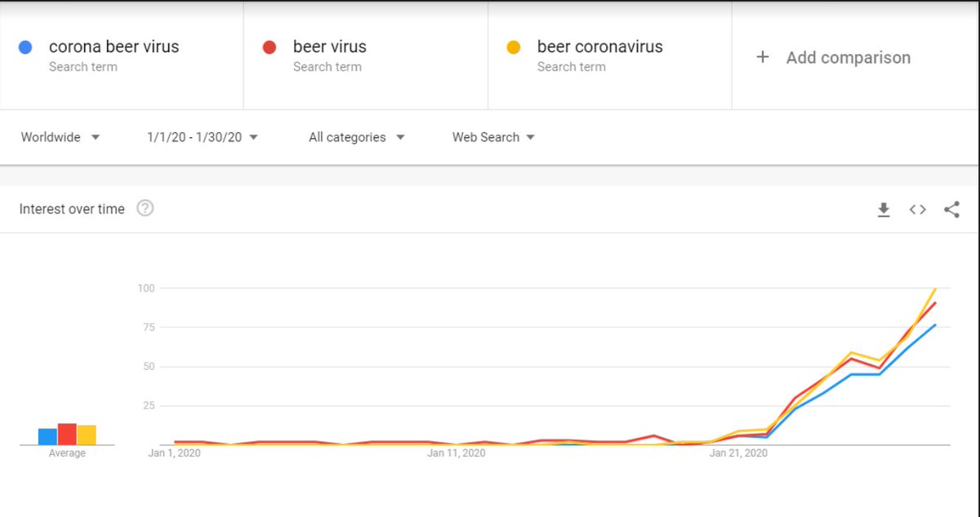980x517 pixels.
Task: Click the red Average bar
Action: pos(67,435)
